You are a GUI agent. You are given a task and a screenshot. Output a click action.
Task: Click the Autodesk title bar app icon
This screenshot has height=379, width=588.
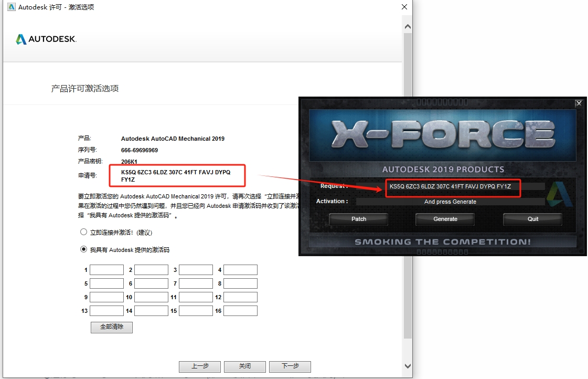[12, 7]
